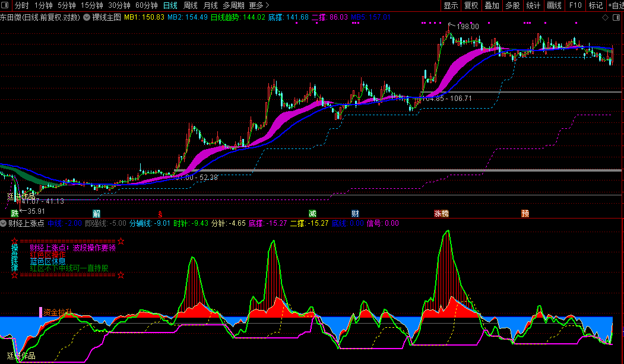This screenshot has height=364, width=624.
Task: Click the 画线 drawing button
Action: [x=554, y=5]
